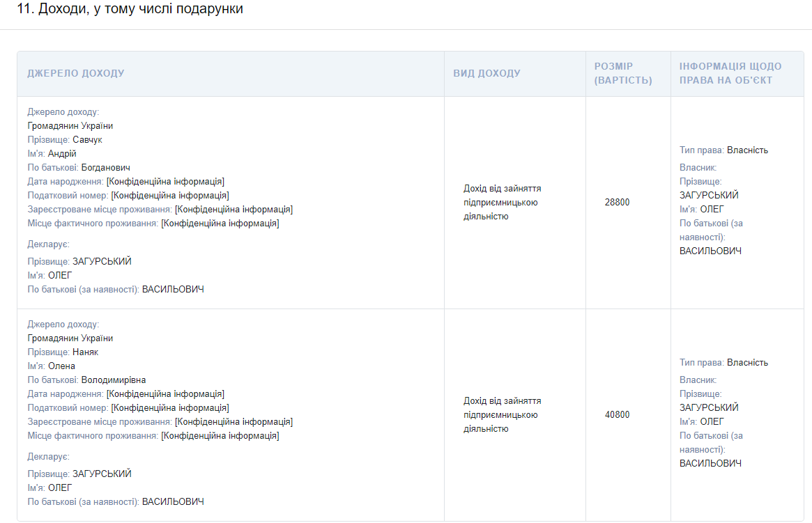Screen dimensions: 812x523
Task: Click income type text in Наняк row
Action: [502, 415]
